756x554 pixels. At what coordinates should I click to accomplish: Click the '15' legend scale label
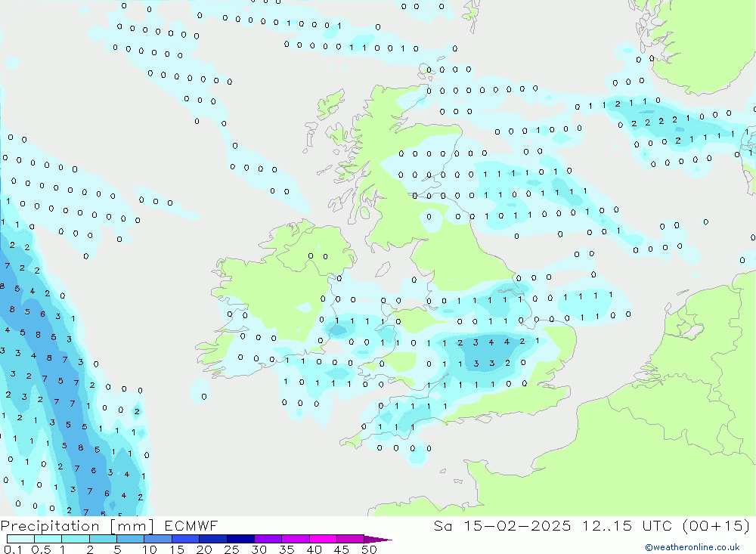(x=176, y=549)
